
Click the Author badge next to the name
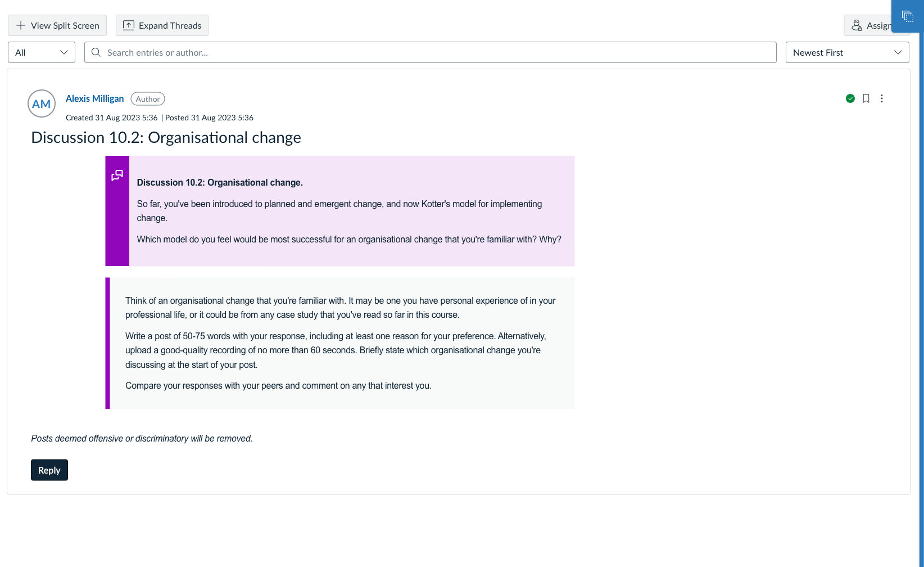147,98
